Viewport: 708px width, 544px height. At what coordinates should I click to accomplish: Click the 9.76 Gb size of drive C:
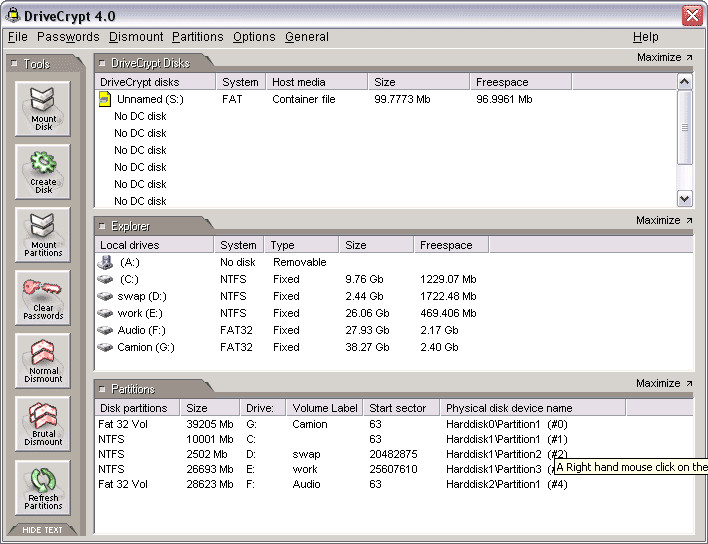pyautogui.click(x=364, y=279)
